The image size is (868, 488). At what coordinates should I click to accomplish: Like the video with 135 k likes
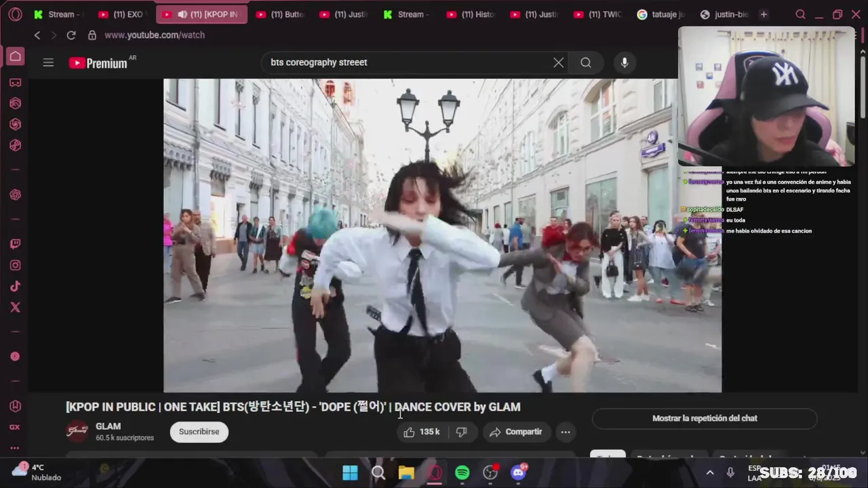(x=422, y=432)
